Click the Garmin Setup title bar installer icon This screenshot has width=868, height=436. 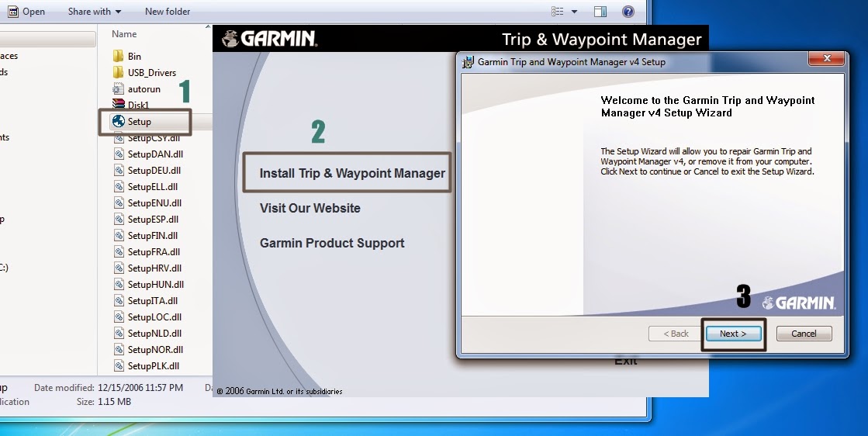coord(469,62)
